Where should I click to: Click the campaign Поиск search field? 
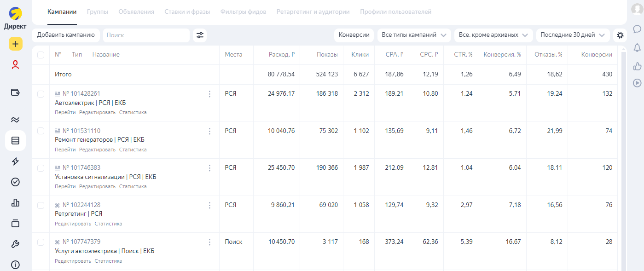click(146, 35)
